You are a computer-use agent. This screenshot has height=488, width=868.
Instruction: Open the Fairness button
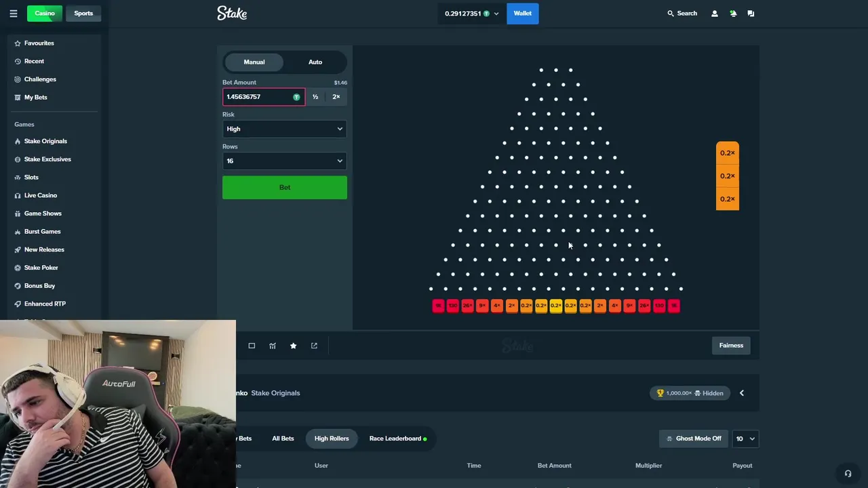click(731, 346)
